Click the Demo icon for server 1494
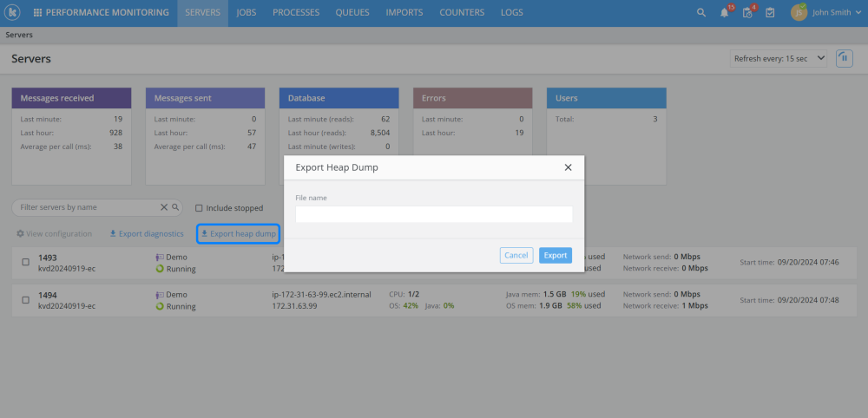 [160, 295]
